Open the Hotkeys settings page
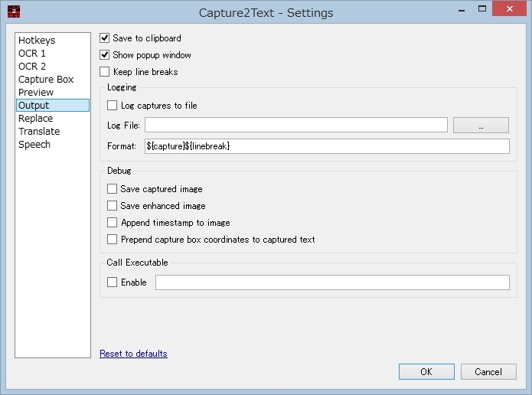Image resolution: width=532 pixels, height=395 pixels. tap(37, 41)
